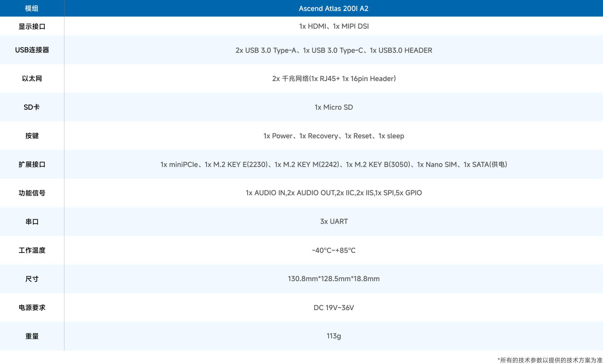The height and width of the screenshot is (364, 603).
Task: Click the DC 19V~36V power value
Action: pos(334,307)
